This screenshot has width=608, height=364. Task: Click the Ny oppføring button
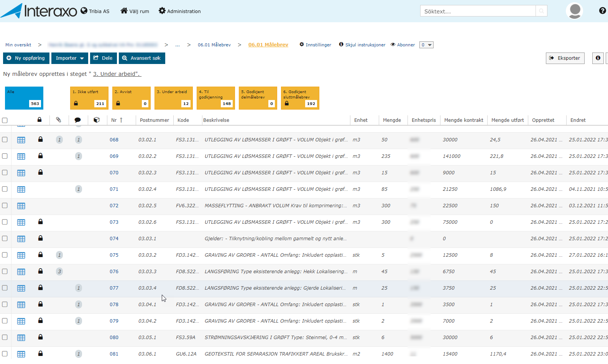(x=26, y=58)
